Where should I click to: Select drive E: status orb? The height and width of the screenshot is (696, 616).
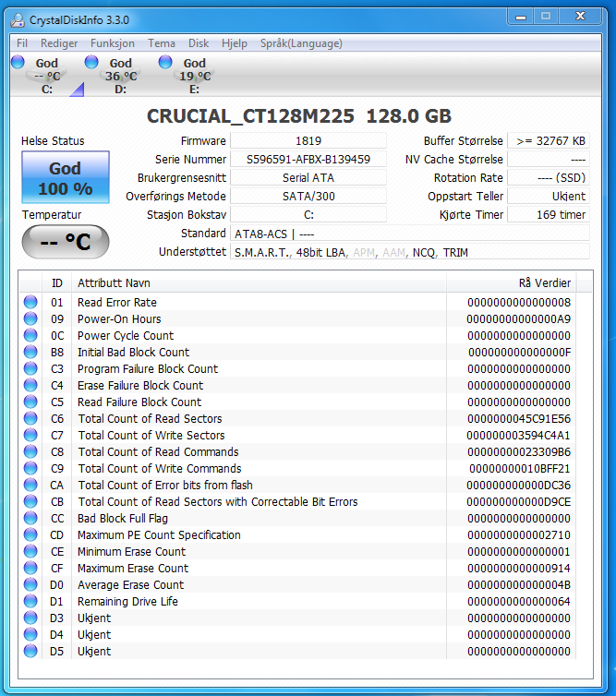(x=165, y=62)
